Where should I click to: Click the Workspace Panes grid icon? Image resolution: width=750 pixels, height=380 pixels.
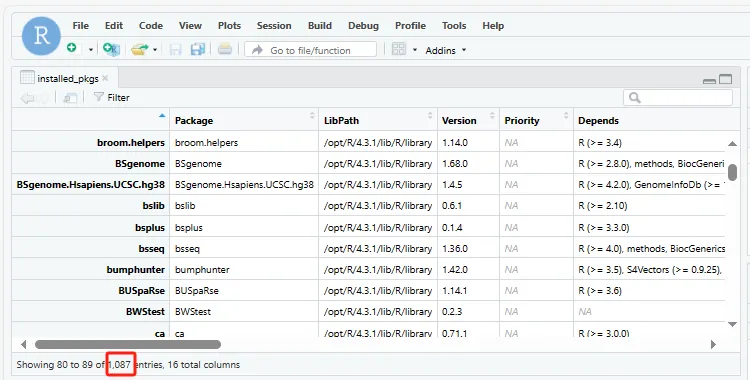click(x=399, y=49)
